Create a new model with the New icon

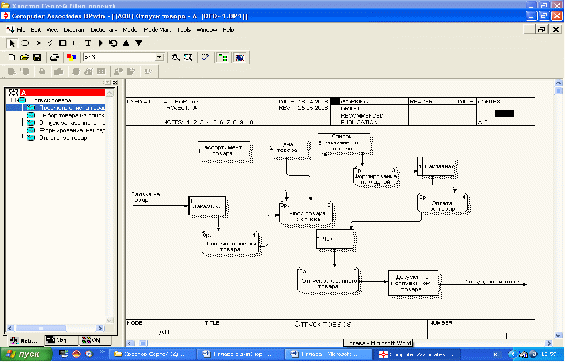(12, 57)
